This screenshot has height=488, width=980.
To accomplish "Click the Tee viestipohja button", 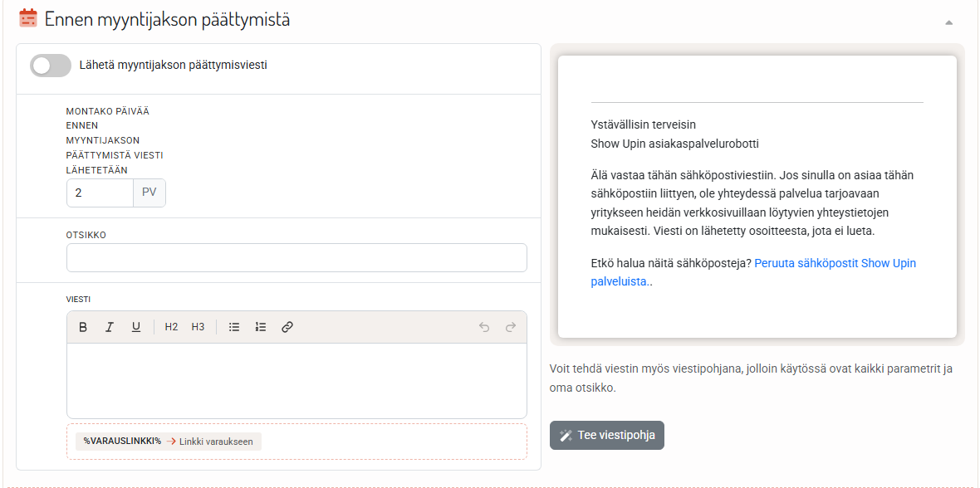I will [x=607, y=436].
